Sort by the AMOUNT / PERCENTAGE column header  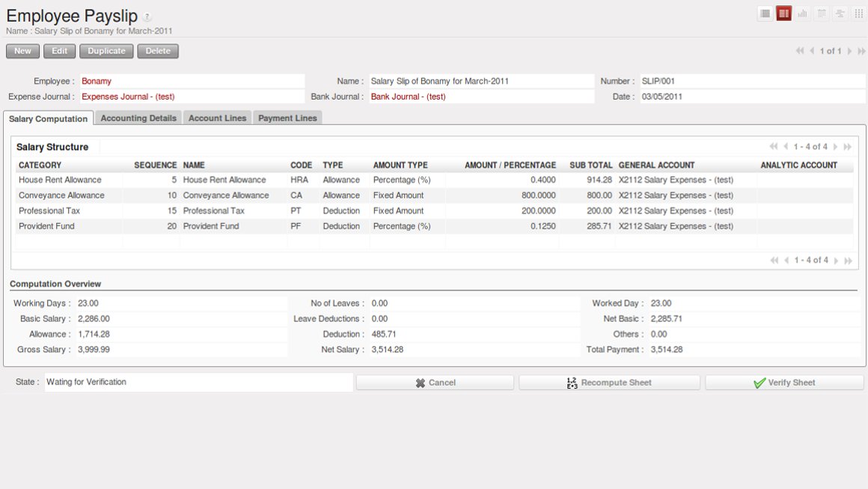pos(510,165)
